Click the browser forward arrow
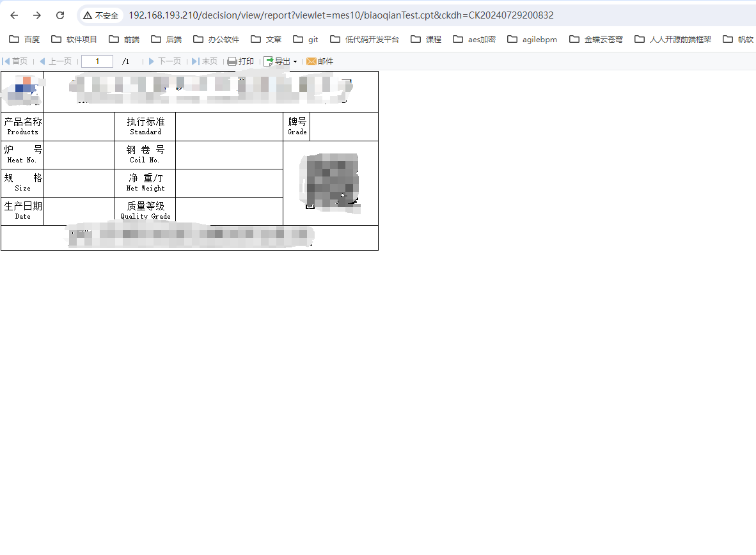 click(x=37, y=15)
